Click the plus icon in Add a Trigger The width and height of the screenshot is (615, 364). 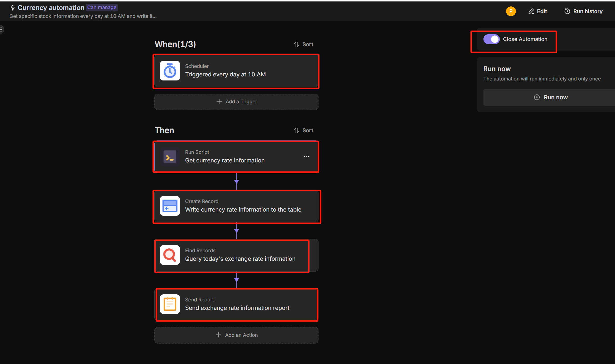pyautogui.click(x=219, y=102)
